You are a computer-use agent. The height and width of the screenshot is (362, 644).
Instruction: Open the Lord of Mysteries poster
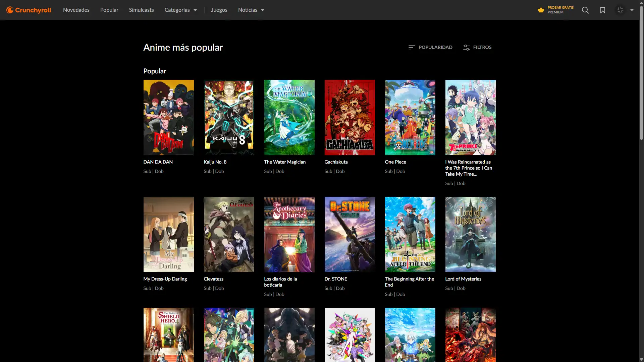coord(470,234)
